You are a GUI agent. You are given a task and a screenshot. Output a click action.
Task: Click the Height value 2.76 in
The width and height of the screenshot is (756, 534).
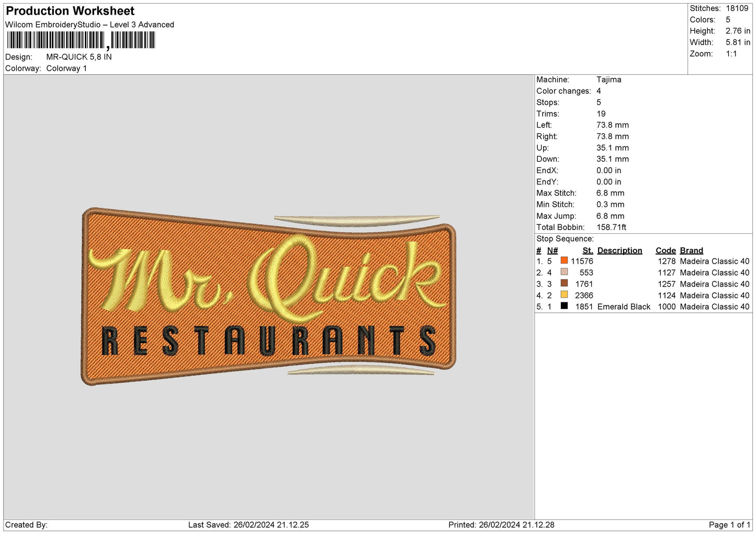pyautogui.click(x=738, y=31)
